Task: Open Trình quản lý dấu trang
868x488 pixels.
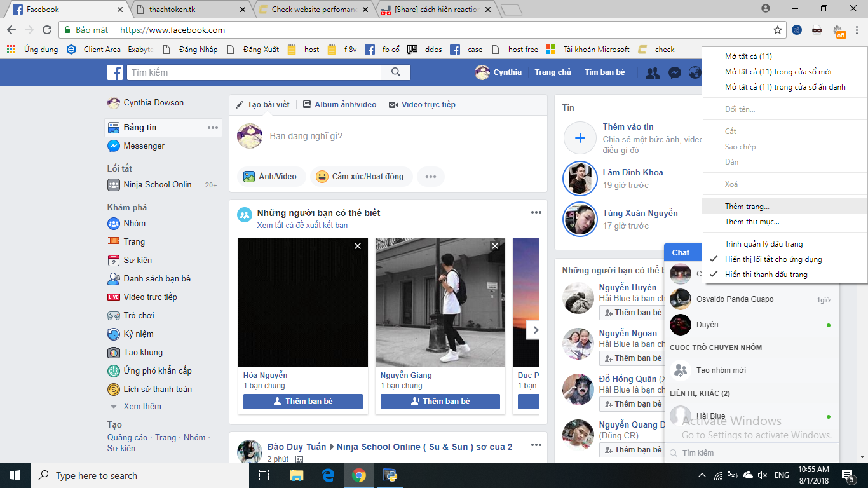Action: pos(785,244)
